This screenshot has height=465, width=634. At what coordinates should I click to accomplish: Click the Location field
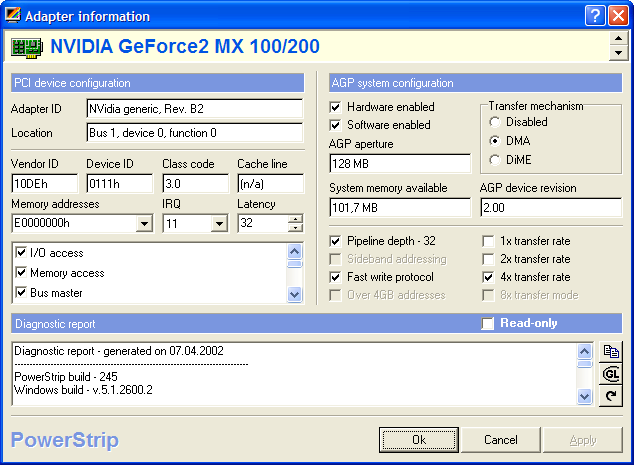[x=194, y=133]
